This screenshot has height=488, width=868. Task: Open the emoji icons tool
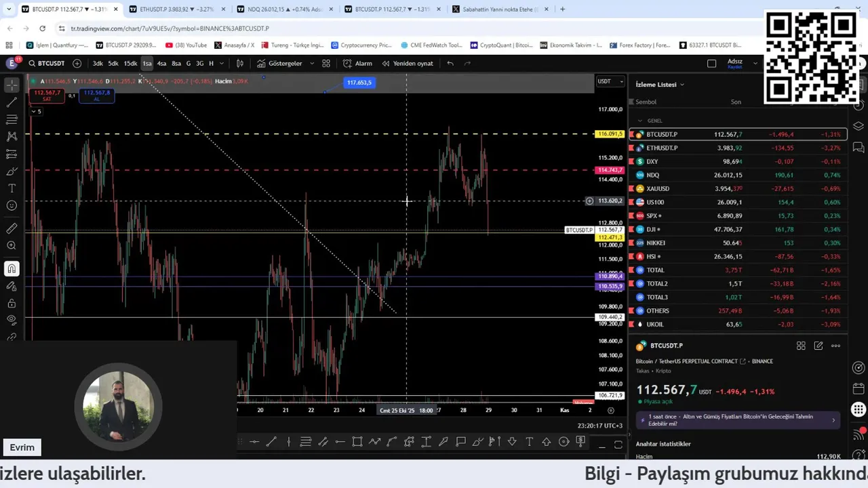click(x=12, y=205)
